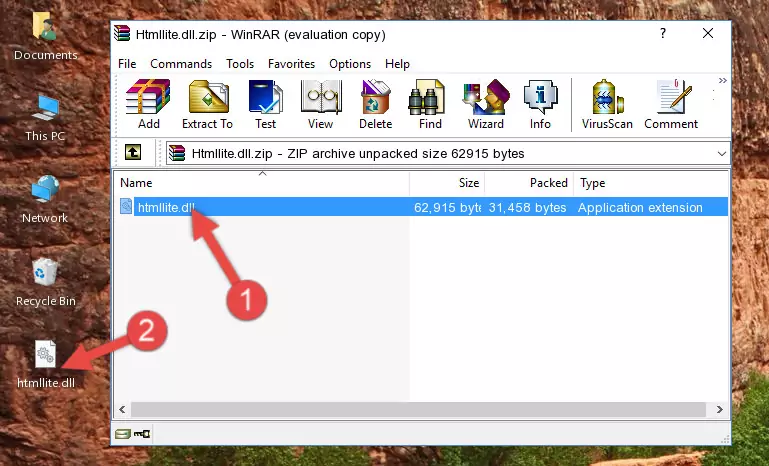Viewport: 769px width, 466px height.
Task: Add an archive Comment
Action: point(671,104)
